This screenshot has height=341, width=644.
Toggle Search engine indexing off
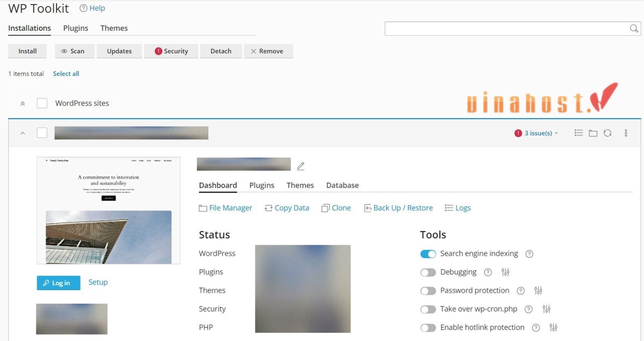pyautogui.click(x=428, y=254)
